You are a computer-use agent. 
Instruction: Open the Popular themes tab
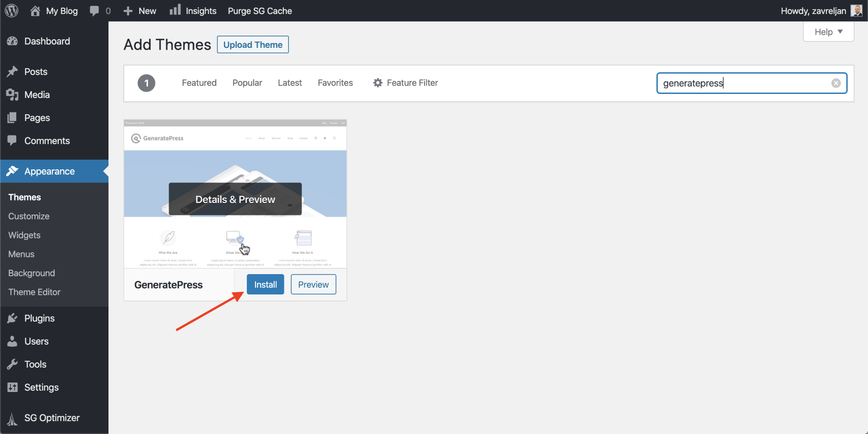tap(247, 83)
